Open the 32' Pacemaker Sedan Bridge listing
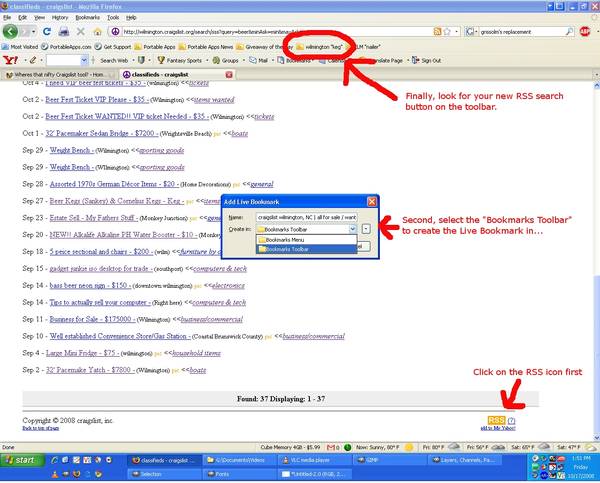This screenshot has width=600, height=483. pyautogui.click(x=101, y=133)
